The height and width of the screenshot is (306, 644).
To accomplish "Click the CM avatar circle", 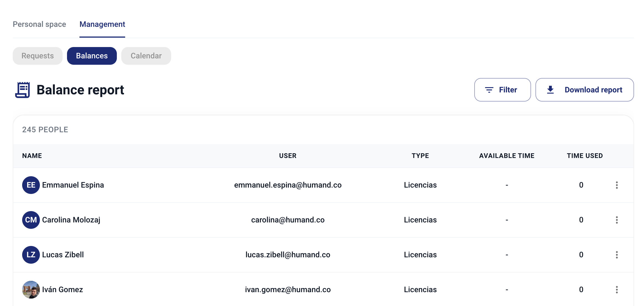I will (31, 220).
